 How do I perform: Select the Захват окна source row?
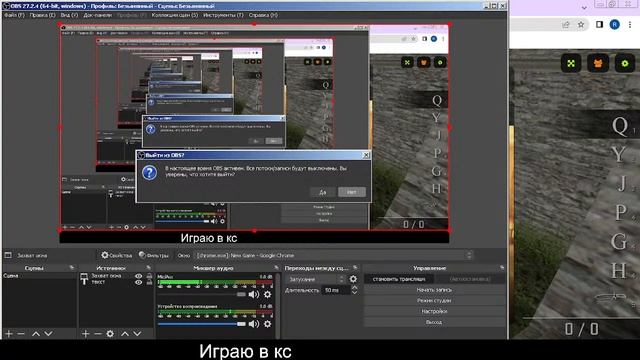pyautogui.click(x=116, y=276)
